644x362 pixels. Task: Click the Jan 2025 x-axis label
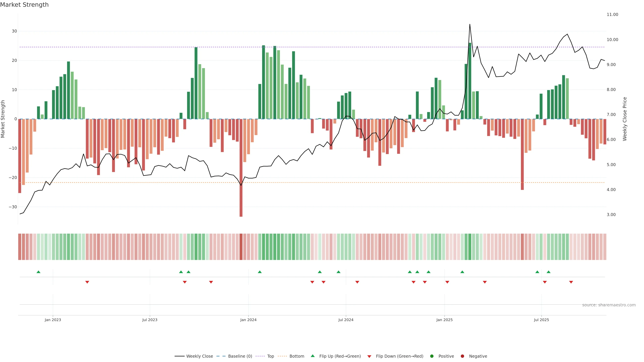point(444,320)
